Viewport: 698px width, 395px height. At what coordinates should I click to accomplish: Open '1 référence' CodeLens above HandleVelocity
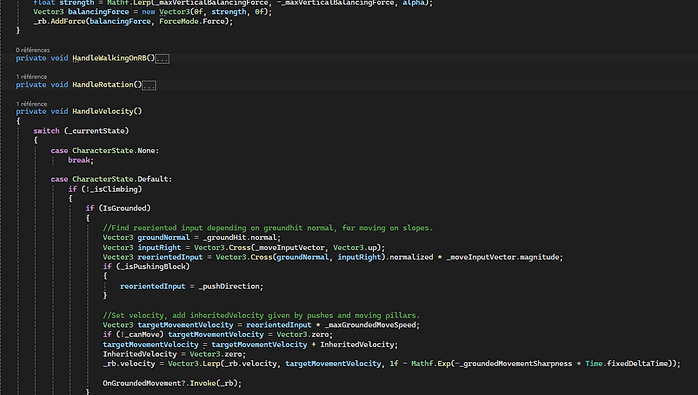[31, 104]
